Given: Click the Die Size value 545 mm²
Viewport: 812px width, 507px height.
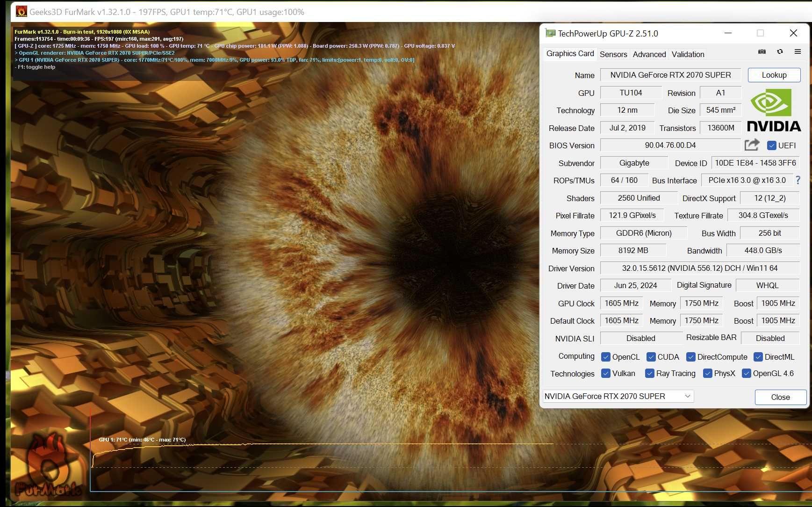Looking at the screenshot, I should point(720,110).
